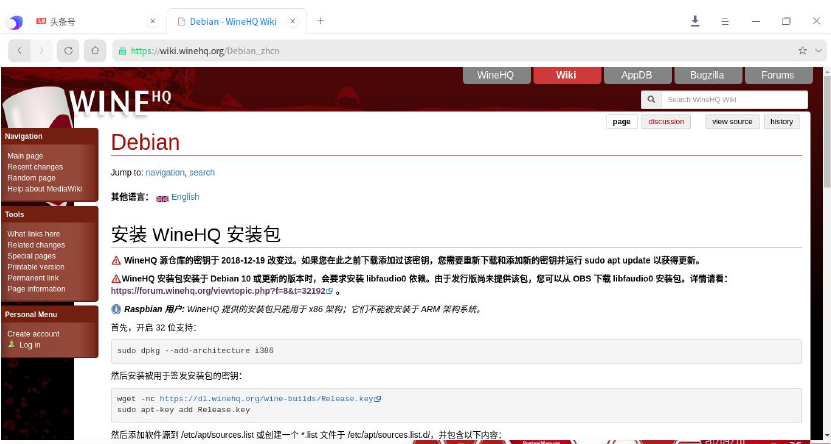Image resolution: width=831 pixels, height=444 pixels.
Task: Open the Forums navigation tab
Action: 777,75
